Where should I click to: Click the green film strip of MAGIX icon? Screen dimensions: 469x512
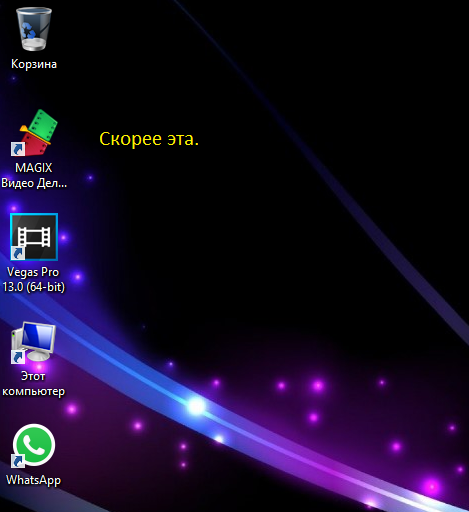click(43, 125)
